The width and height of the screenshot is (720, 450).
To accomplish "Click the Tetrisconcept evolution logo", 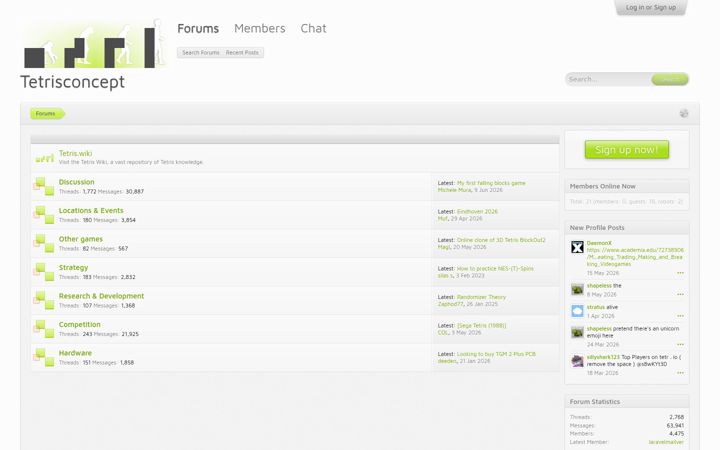I will [95, 44].
